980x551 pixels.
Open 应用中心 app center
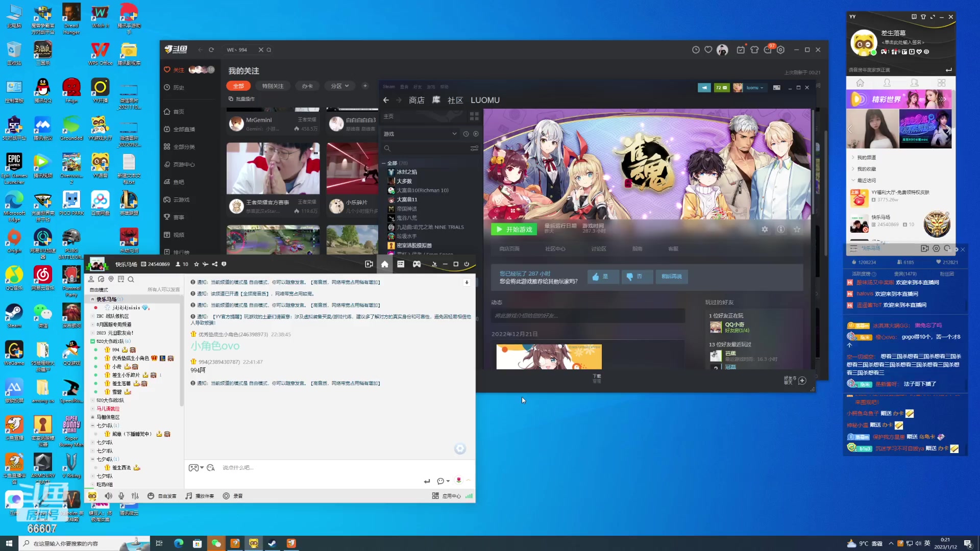446,496
